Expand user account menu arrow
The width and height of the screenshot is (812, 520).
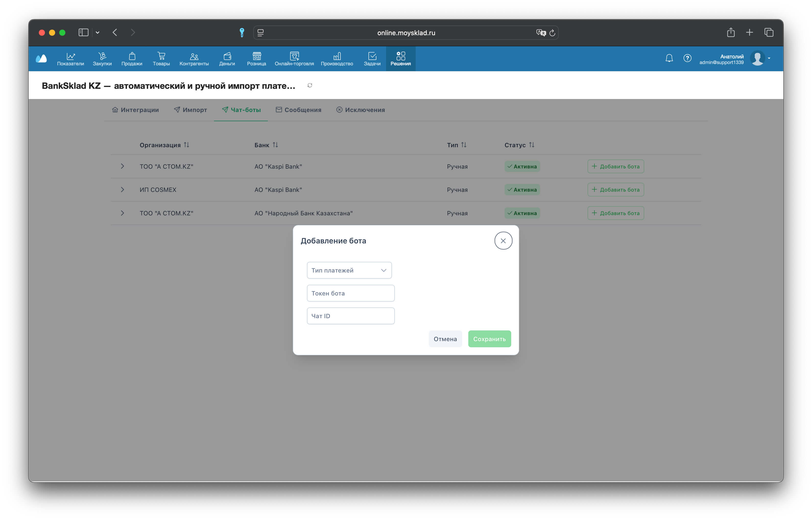coord(769,58)
